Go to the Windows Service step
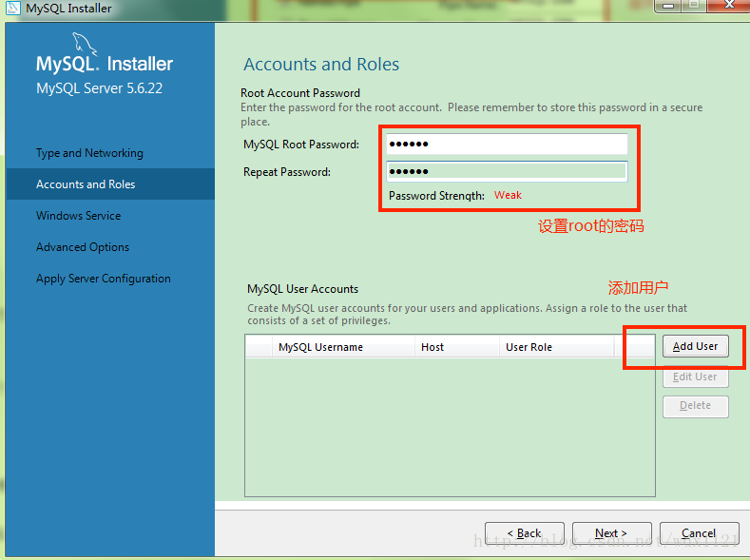750x560 pixels. [79, 216]
